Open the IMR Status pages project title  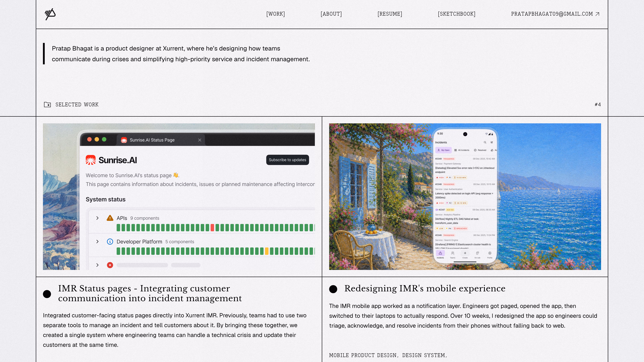150,293
